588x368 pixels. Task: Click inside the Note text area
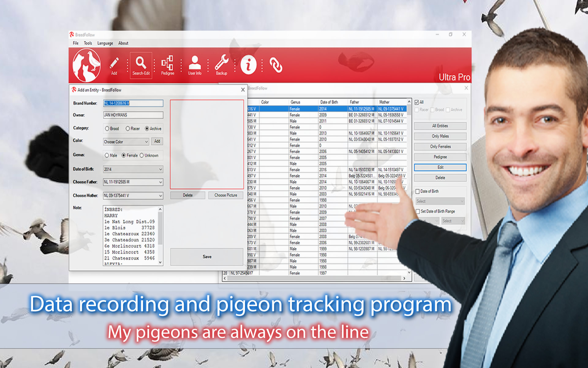tap(130, 236)
